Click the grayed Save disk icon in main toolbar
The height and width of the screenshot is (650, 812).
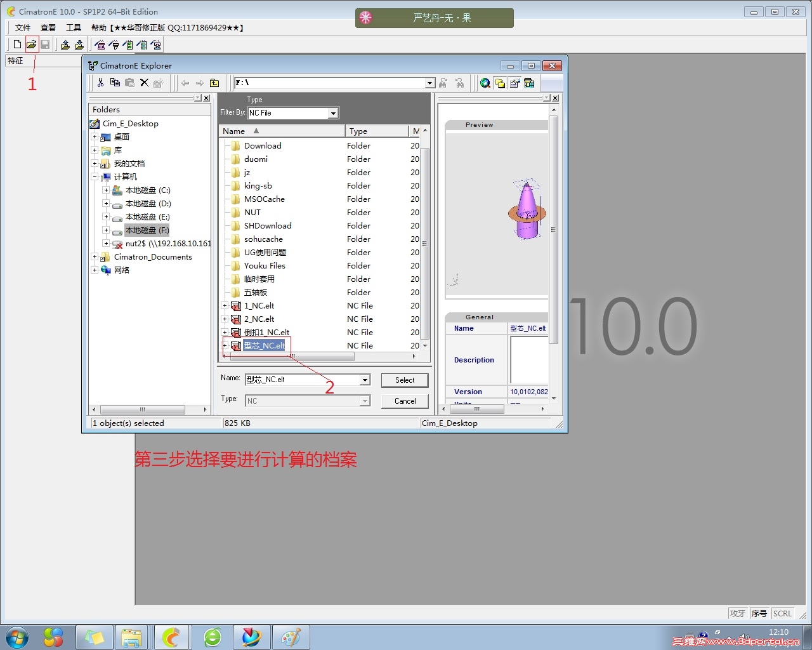pyautogui.click(x=45, y=44)
